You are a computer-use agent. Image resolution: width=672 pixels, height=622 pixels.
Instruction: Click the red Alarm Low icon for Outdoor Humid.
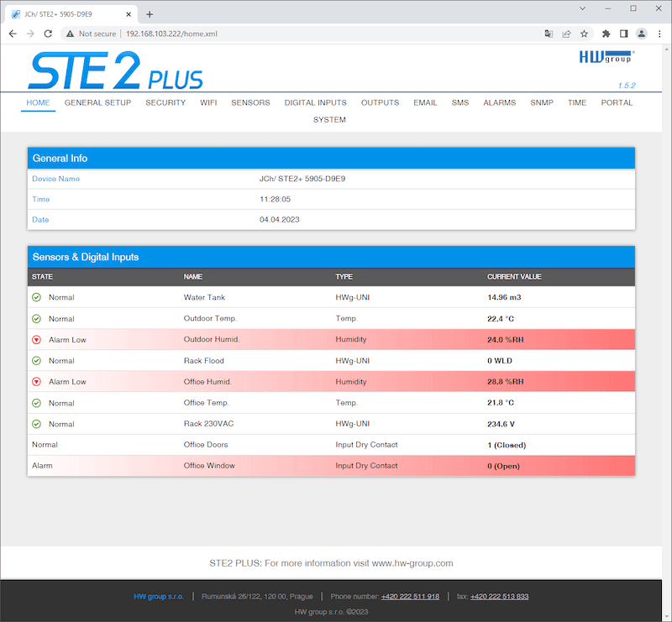pyautogui.click(x=34, y=339)
